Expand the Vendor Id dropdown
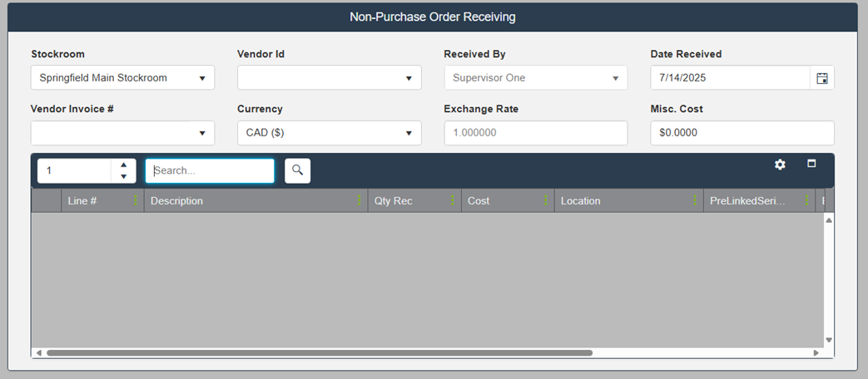 (409, 78)
